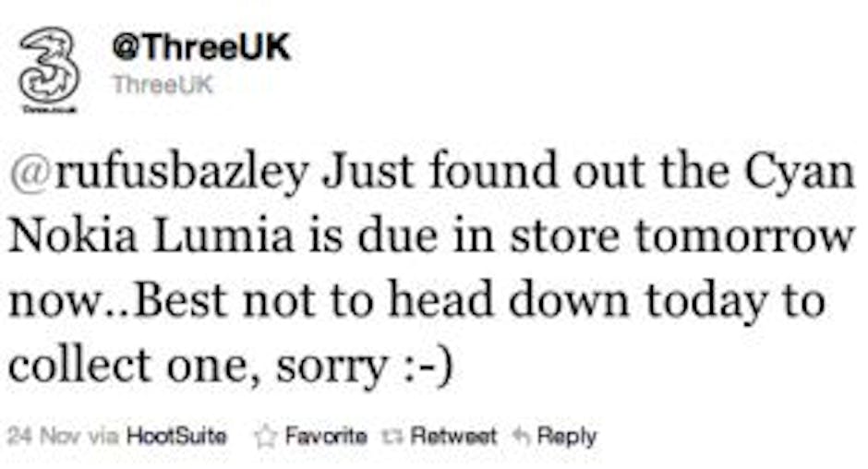This screenshot has height=469, width=868.
Task: Click the tiny caption under the Three logo
Action: [49, 109]
